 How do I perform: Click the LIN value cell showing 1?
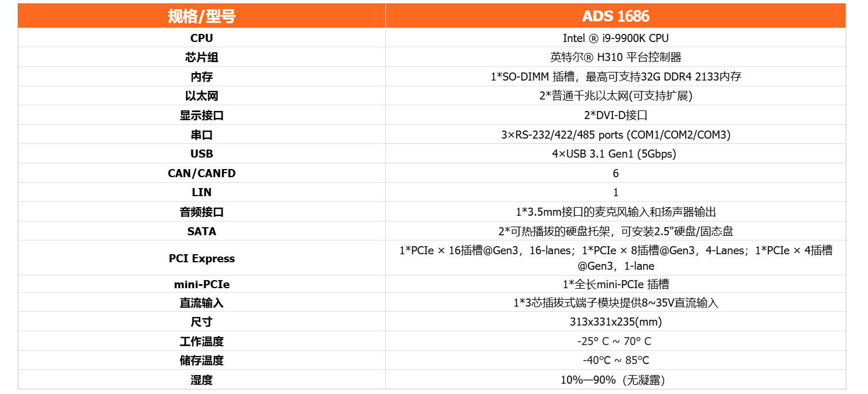coord(615,192)
